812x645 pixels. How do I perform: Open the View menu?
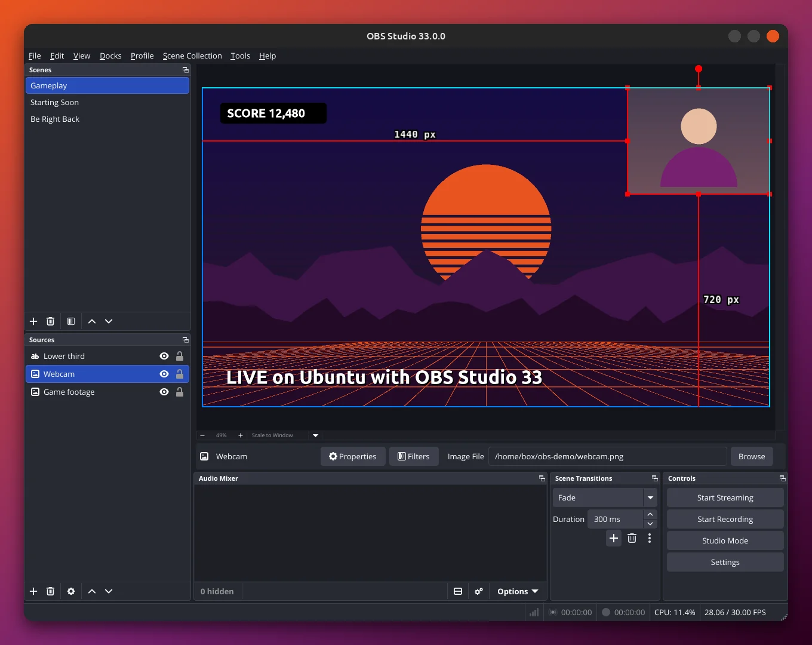[x=82, y=56]
